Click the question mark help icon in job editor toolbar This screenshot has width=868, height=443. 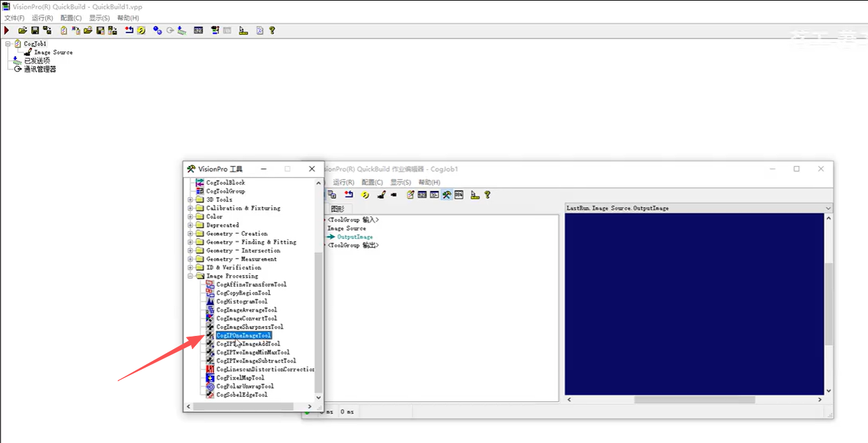coord(487,194)
